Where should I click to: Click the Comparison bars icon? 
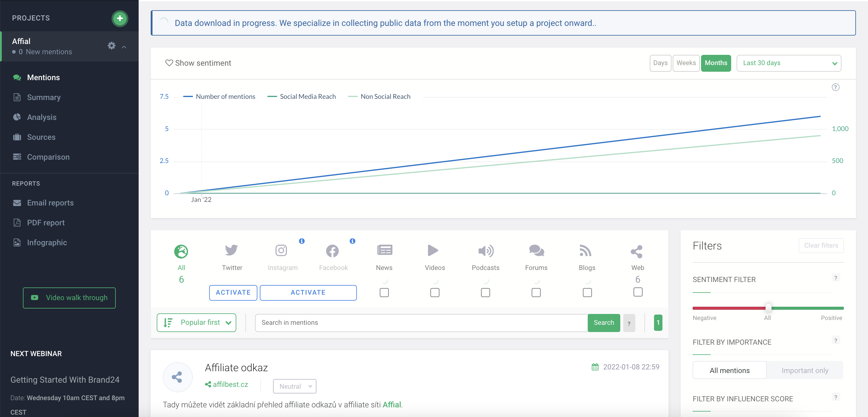pyautogui.click(x=17, y=157)
